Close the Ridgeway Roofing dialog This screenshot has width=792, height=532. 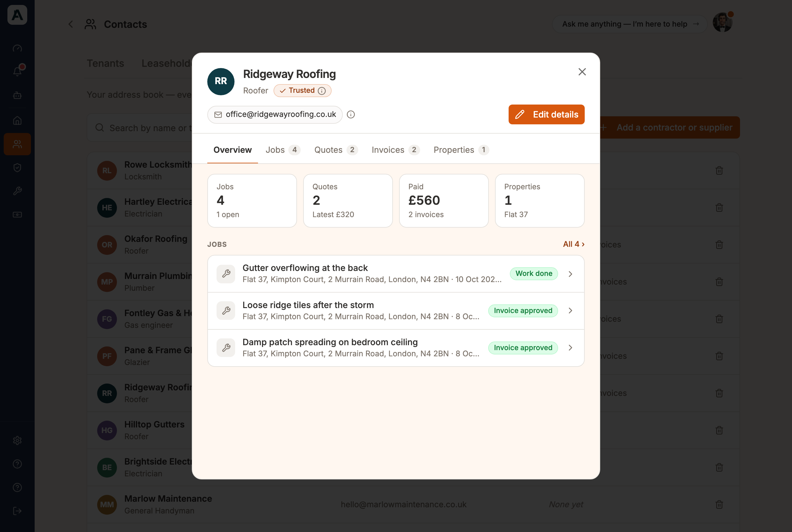[x=582, y=72]
